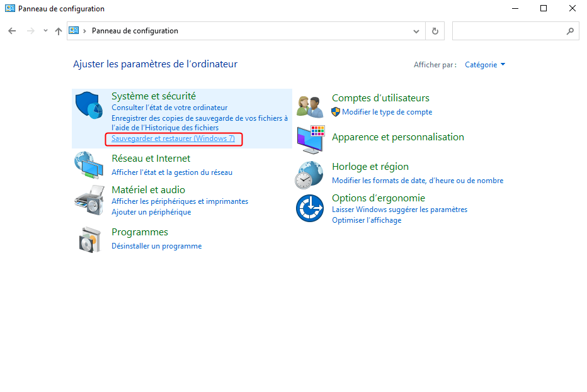Open Sauvegarder et restaurer (Windows 7)
The width and height of the screenshot is (587, 392).
pyautogui.click(x=173, y=138)
